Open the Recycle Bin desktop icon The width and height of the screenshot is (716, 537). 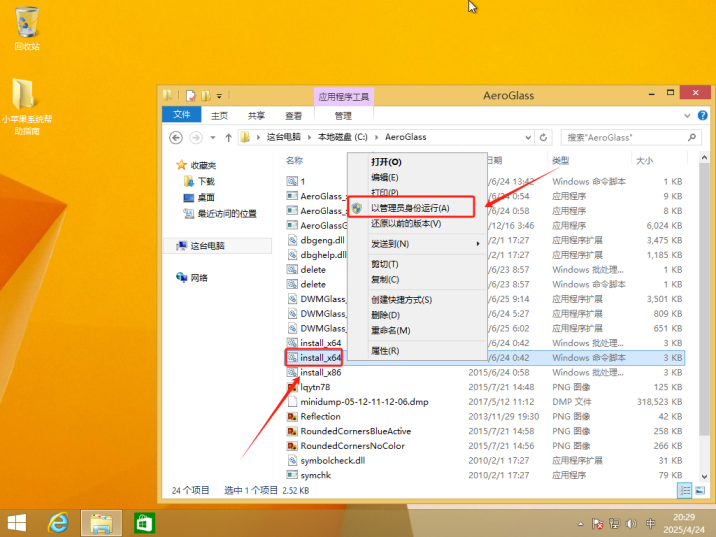tap(27, 28)
